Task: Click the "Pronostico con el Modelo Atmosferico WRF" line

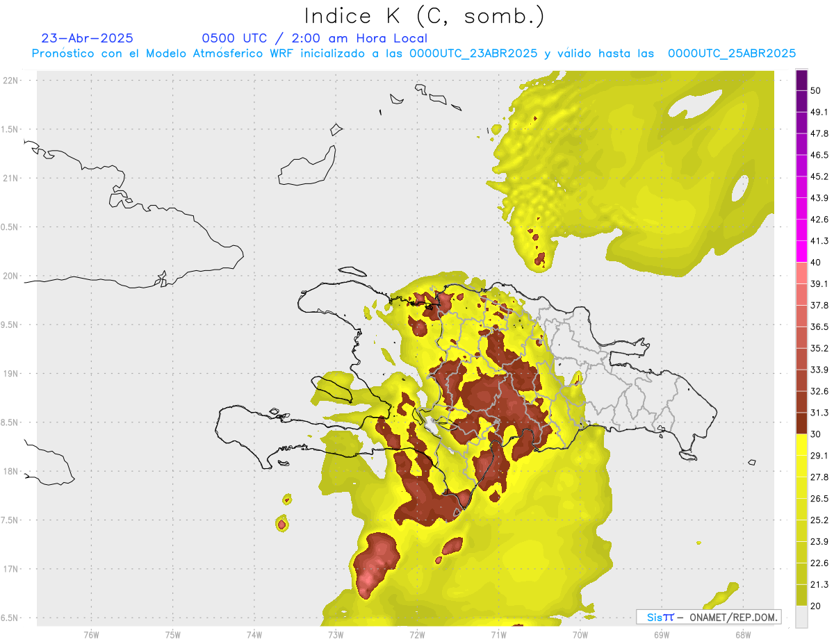Action: (414, 53)
